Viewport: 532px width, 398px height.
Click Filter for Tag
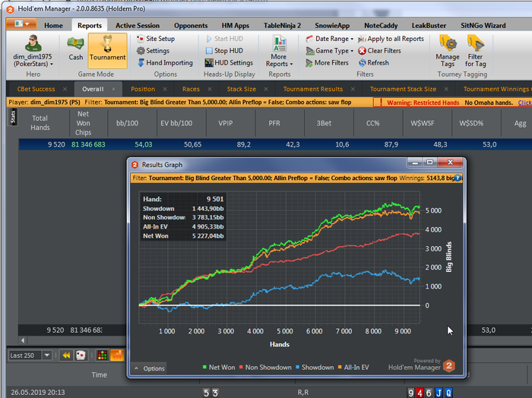tap(475, 51)
